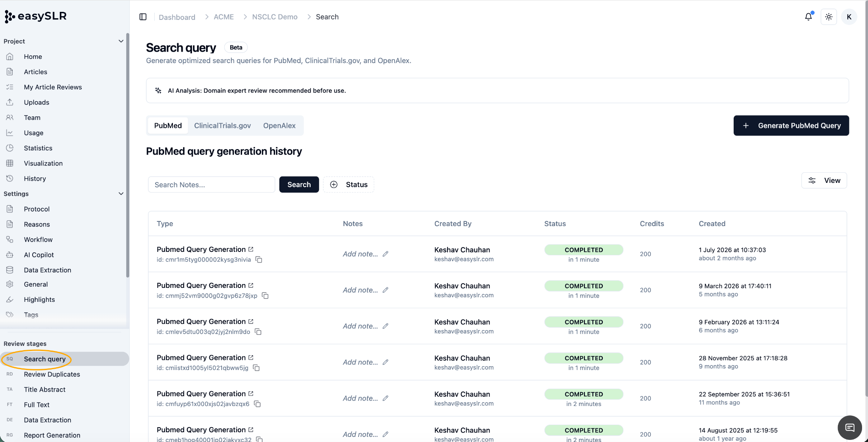Screen dimensions: 868x442
Task: Open the View column options
Action: point(824,180)
